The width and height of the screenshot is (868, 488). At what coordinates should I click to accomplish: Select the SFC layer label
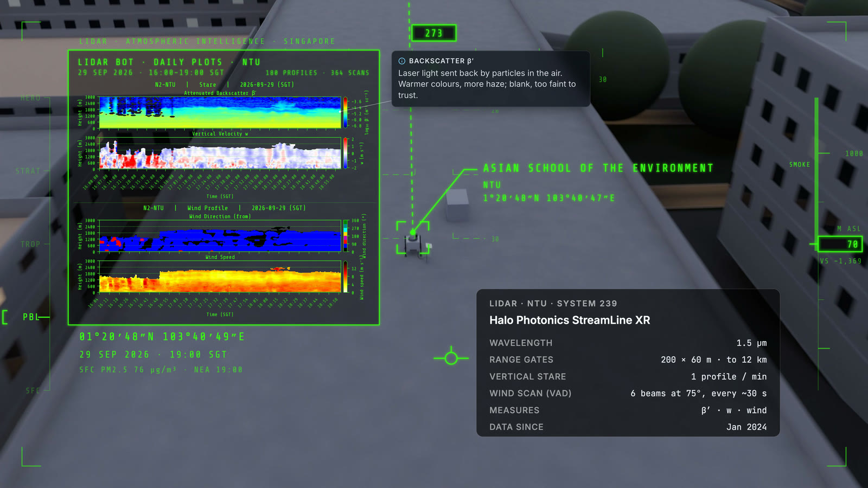coord(33,390)
